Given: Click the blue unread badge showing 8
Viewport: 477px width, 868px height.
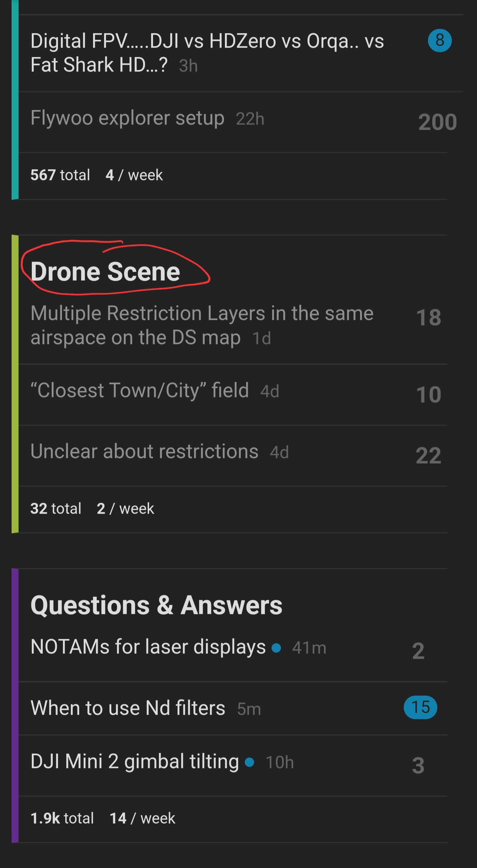Looking at the screenshot, I should (x=439, y=40).
